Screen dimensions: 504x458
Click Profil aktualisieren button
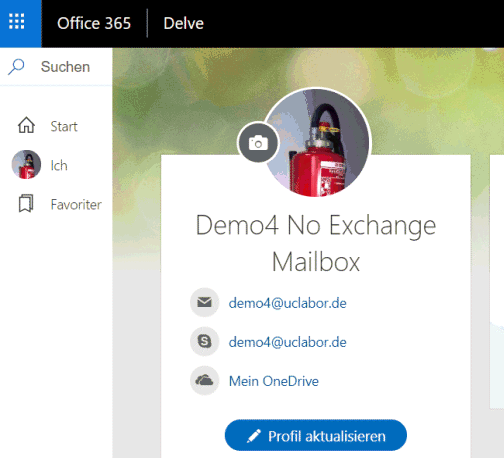click(x=316, y=435)
